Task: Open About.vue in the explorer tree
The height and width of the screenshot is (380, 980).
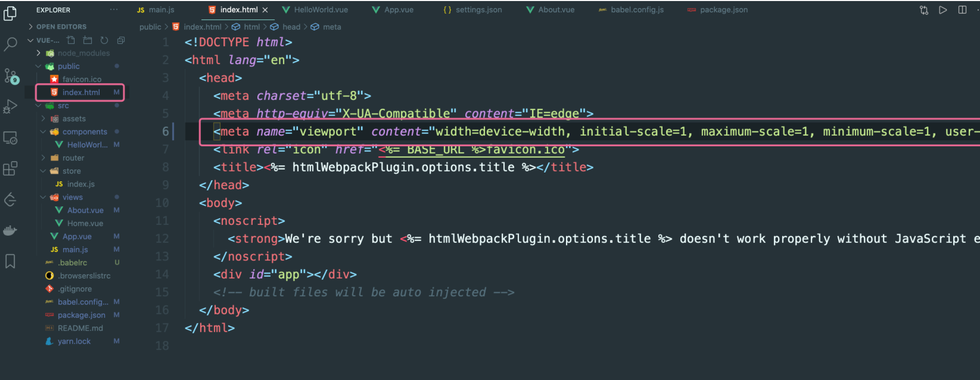Action: click(79, 211)
